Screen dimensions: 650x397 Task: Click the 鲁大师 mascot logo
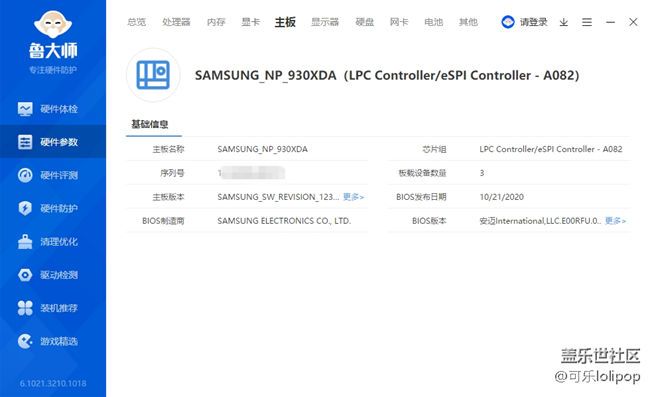point(53,24)
